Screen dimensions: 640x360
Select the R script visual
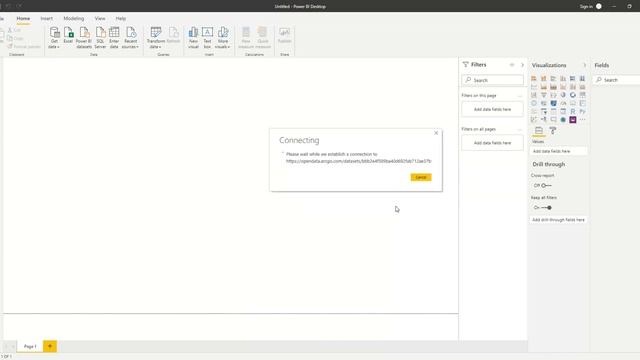tap(573, 111)
